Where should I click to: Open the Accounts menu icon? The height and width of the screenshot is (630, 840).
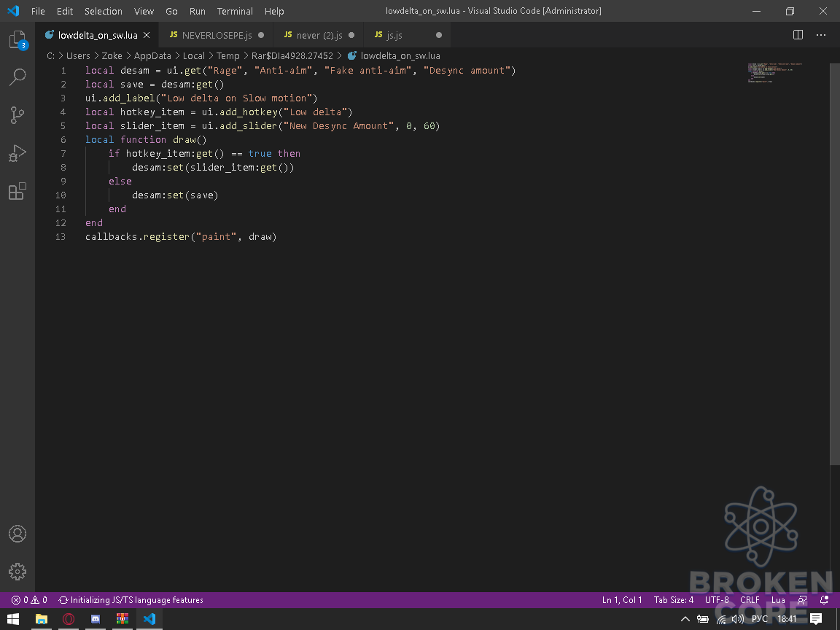tap(17, 534)
